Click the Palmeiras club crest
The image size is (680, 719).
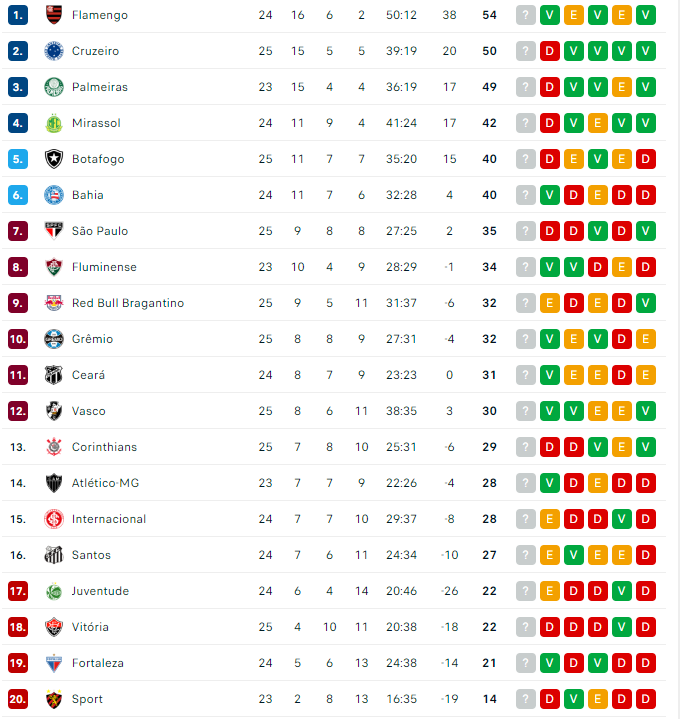click(54, 87)
